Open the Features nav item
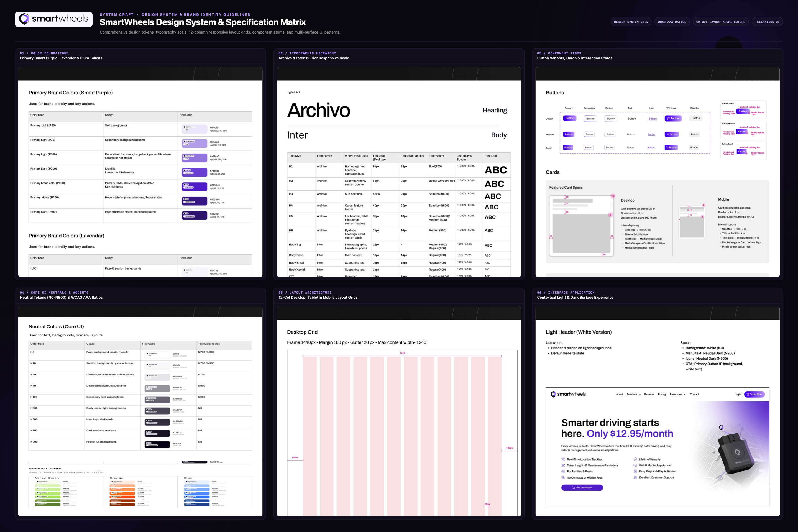798x532 pixels. coord(649,394)
